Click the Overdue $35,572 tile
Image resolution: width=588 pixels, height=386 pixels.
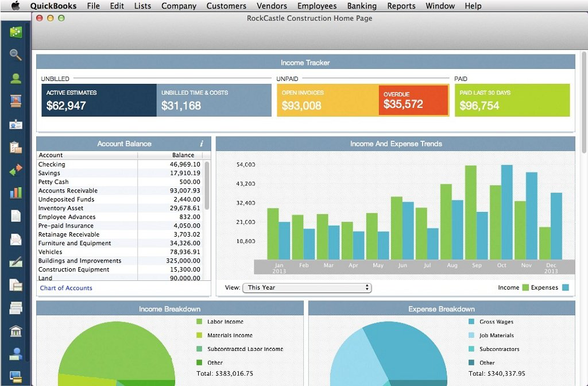(x=413, y=100)
